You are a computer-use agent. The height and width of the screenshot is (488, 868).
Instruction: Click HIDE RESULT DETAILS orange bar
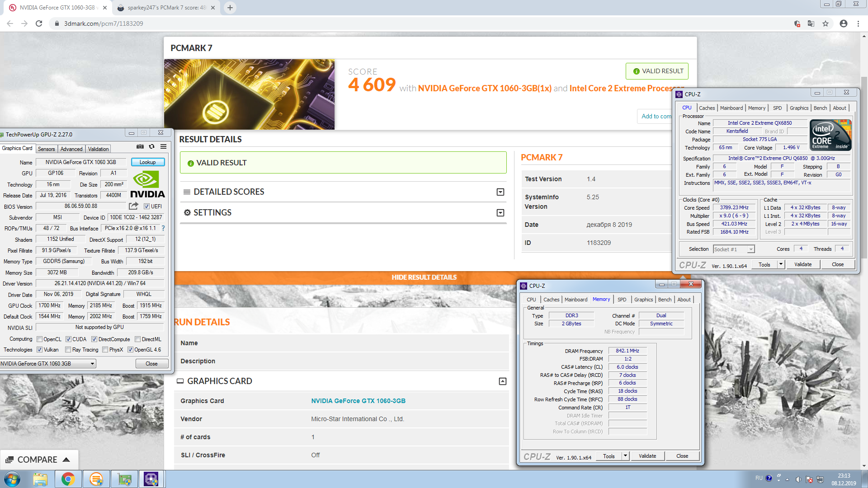[424, 277]
